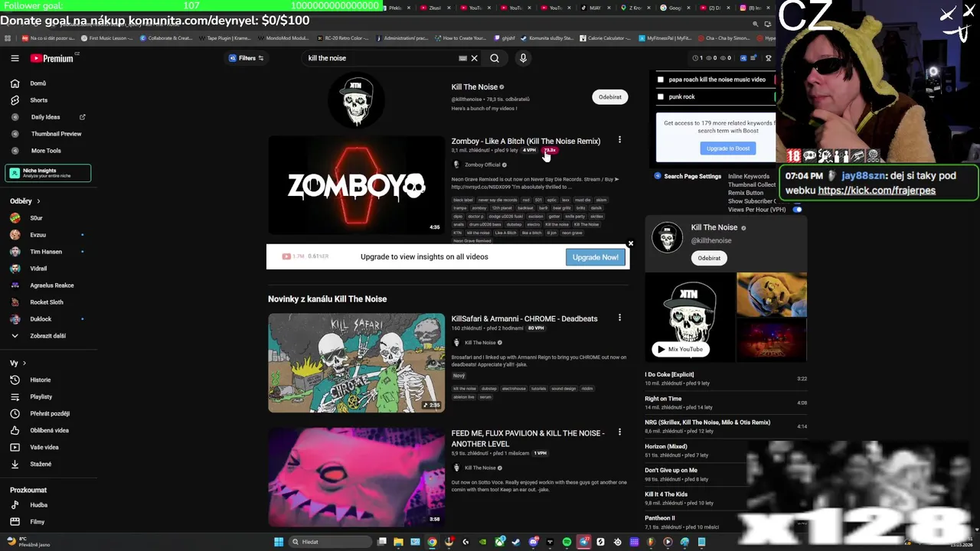
Task: Close the upgrade insights banner
Action: pyautogui.click(x=630, y=243)
